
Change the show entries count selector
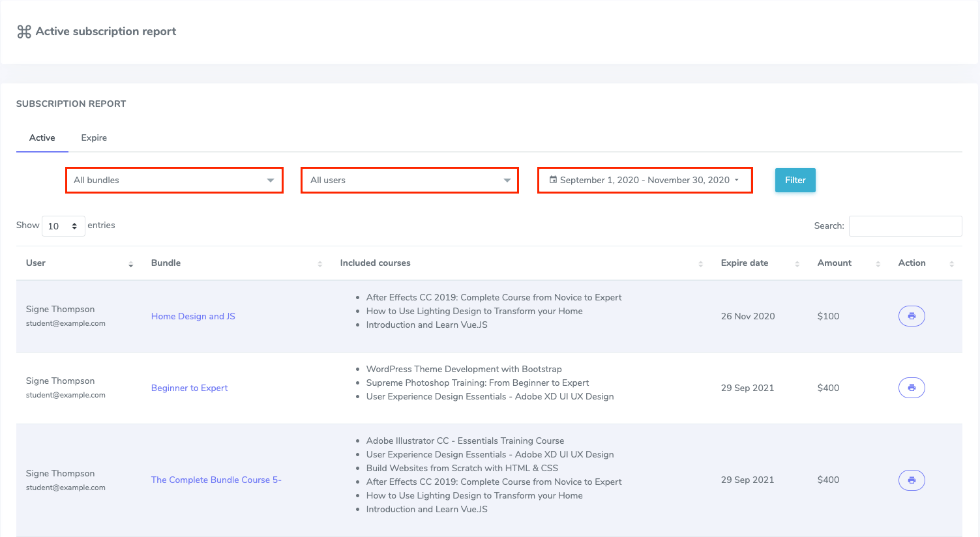(63, 226)
